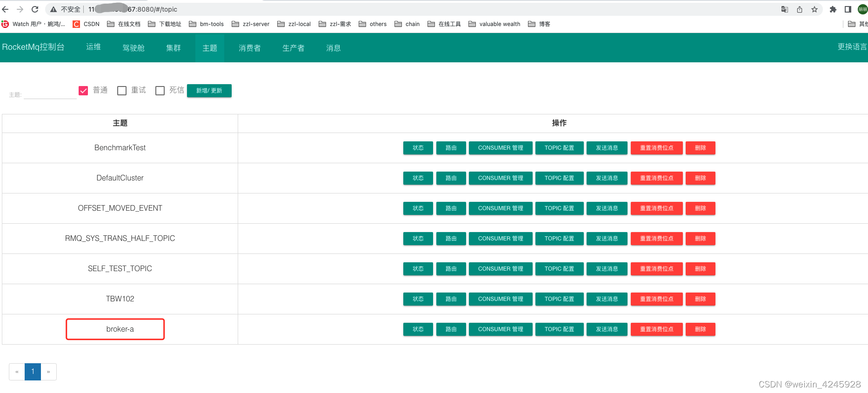Click the browser forward arrow
This screenshot has height=393, width=868.
click(20, 9)
